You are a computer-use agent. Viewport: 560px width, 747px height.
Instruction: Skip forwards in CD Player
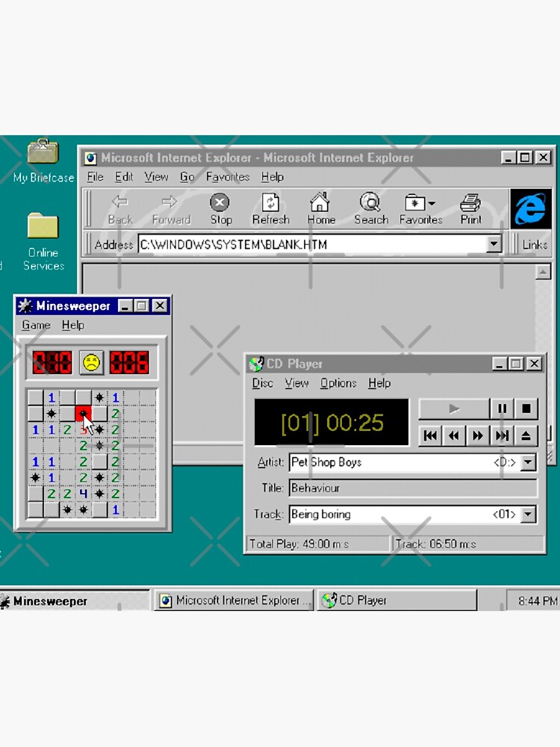[x=478, y=436]
